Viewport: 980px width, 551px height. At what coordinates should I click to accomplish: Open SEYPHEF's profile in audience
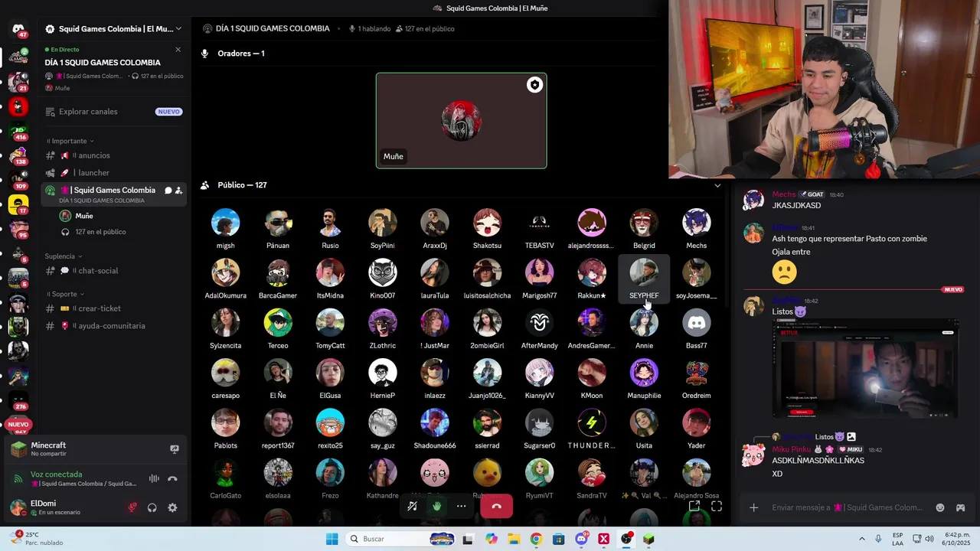pyautogui.click(x=644, y=279)
